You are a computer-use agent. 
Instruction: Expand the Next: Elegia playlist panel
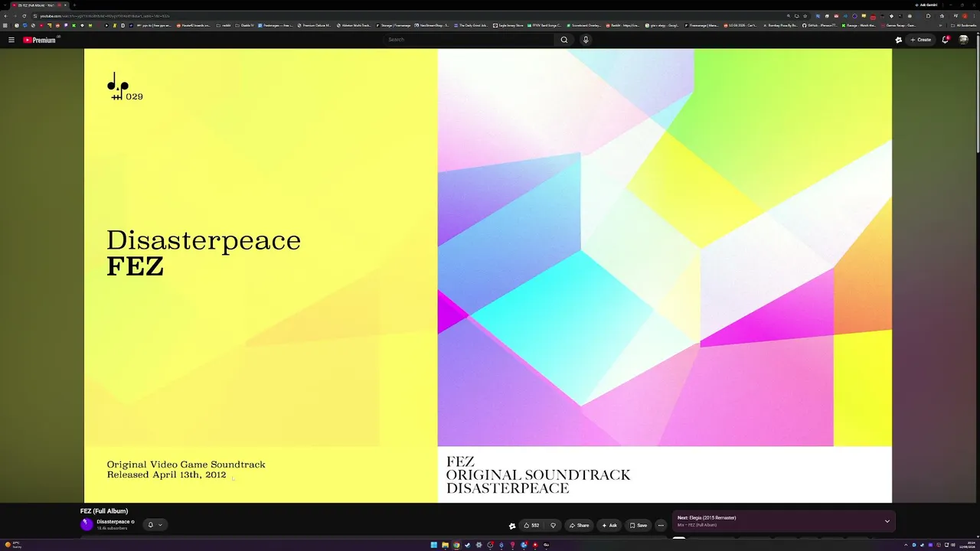tap(887, 521)
